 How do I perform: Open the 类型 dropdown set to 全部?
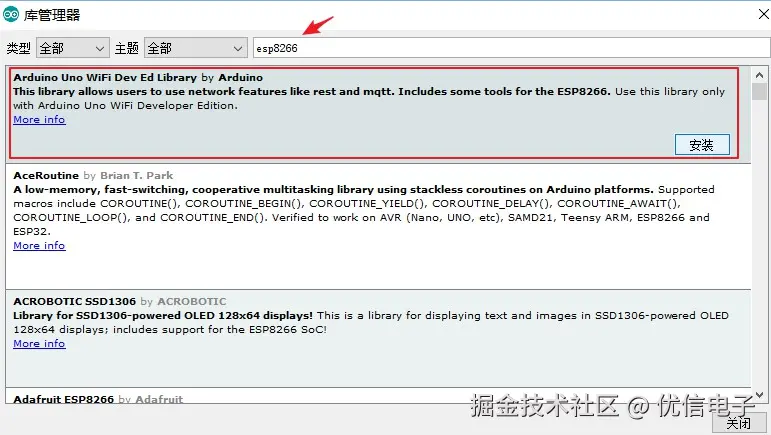pos(73,48)
